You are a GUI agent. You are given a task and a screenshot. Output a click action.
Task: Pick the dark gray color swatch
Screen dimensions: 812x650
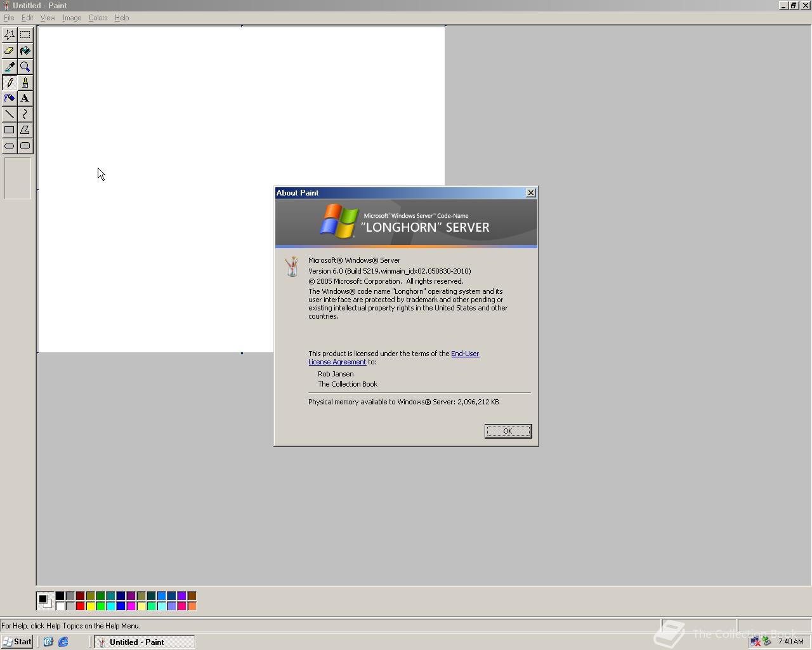70,595
